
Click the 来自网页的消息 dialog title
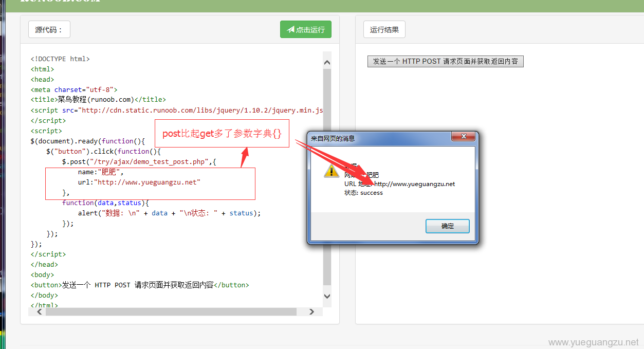pyautogui.click(x=333, y=138)
